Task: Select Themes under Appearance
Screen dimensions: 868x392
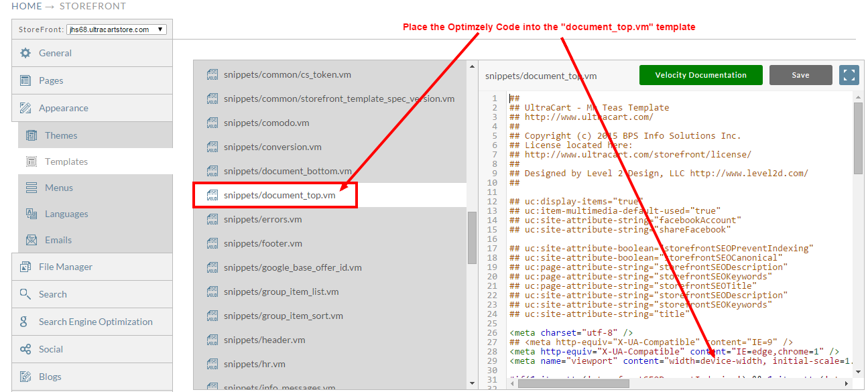Action: click(95, 135)
